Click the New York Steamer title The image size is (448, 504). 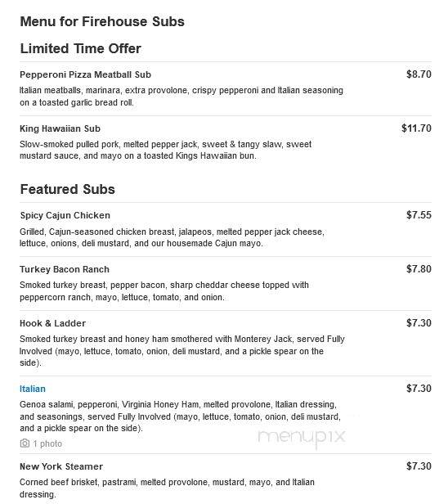[61, 466]
